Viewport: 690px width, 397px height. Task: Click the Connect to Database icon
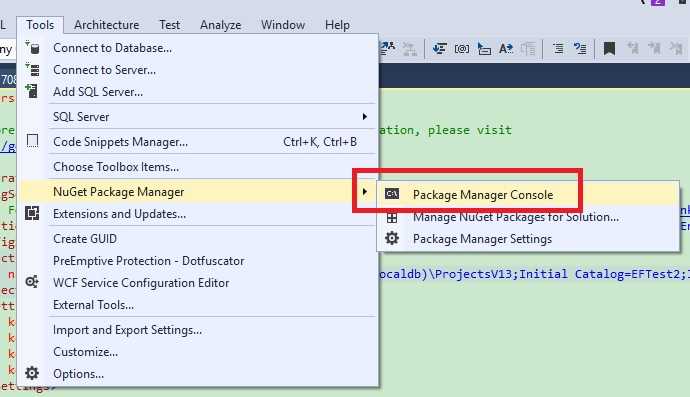click(32, 47)
